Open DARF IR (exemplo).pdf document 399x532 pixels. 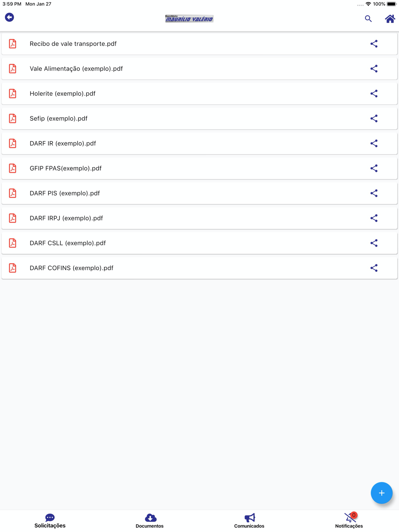point(63,144)
